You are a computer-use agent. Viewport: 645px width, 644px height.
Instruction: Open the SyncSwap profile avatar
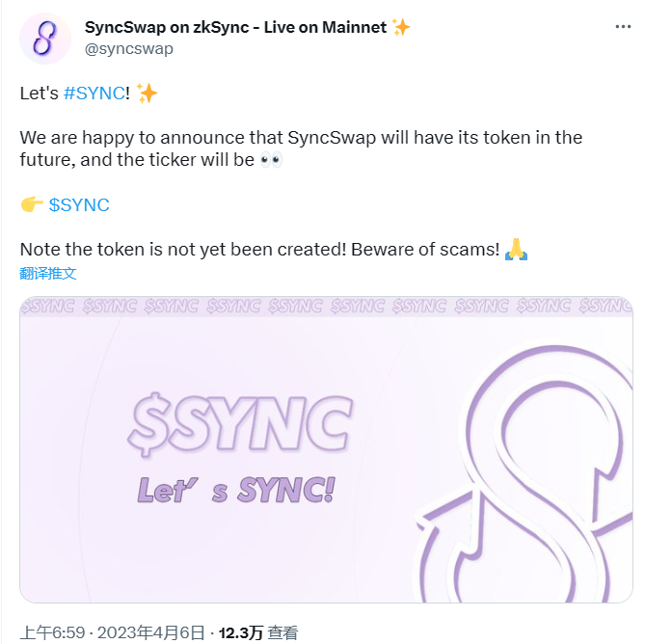pyautogui.click(x=45, y=39)
